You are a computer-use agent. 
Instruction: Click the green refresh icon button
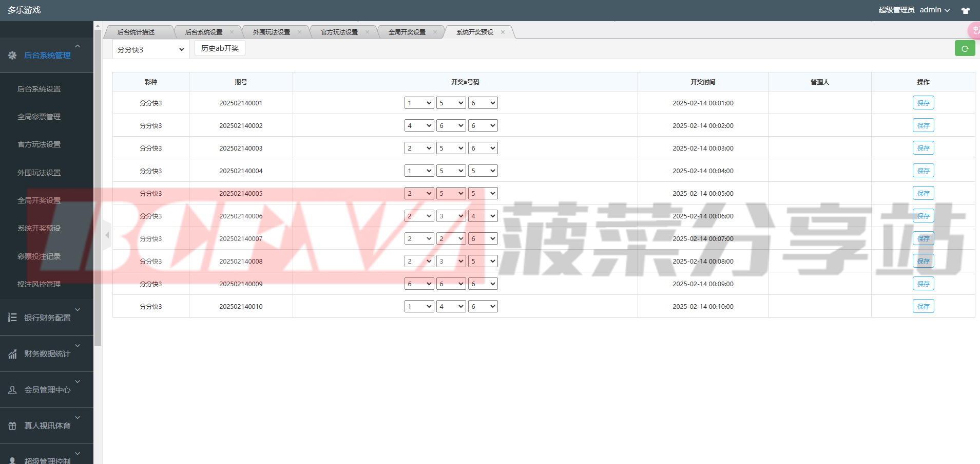tap(965, 48)
